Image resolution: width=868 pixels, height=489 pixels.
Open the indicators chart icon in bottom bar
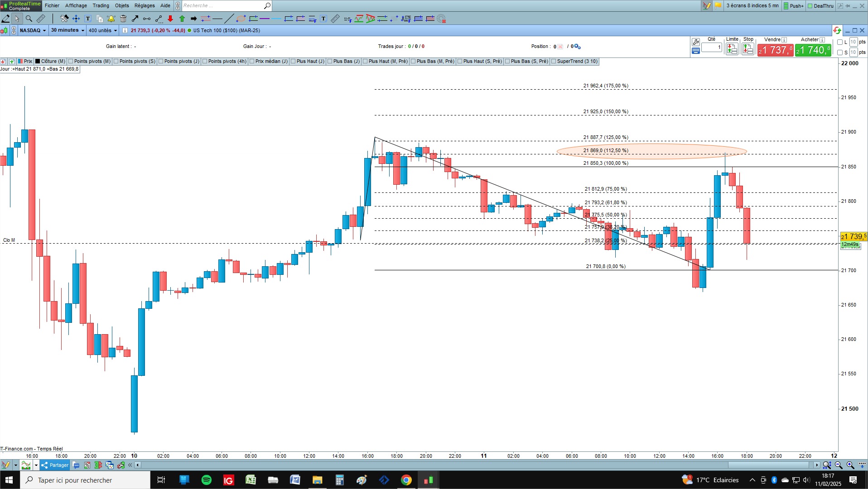[26, 465]
